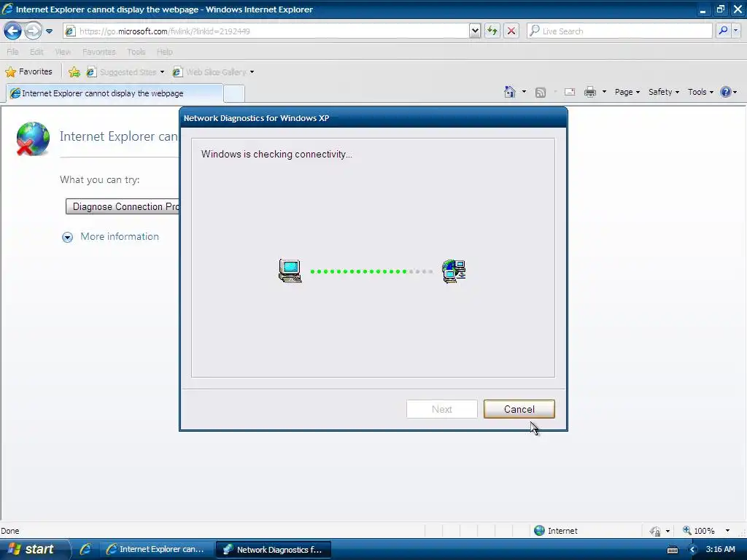Select the 'Internet Explorer cannot display' tab
Image resolution: width=747 pixels, height=560 pixels.
pyautogui.click(x=115, y=93)
